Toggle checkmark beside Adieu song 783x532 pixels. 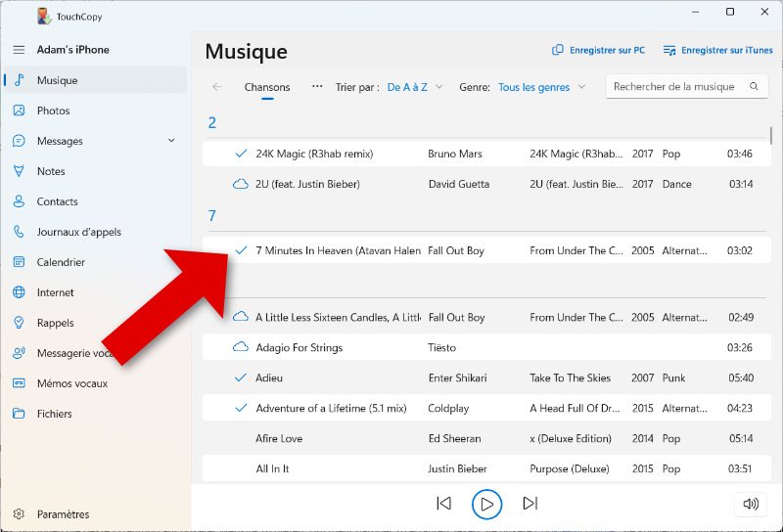241,377
